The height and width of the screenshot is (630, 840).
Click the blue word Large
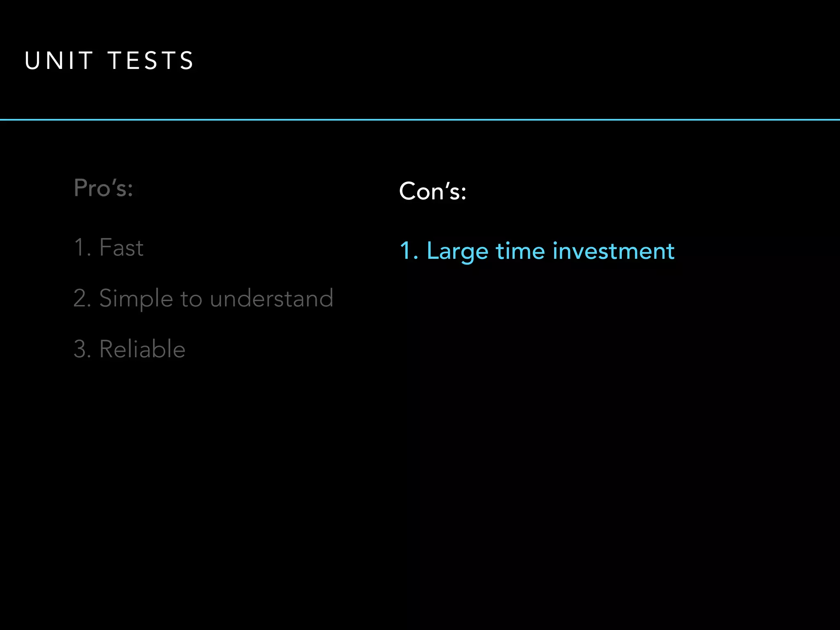click(457, 251)
